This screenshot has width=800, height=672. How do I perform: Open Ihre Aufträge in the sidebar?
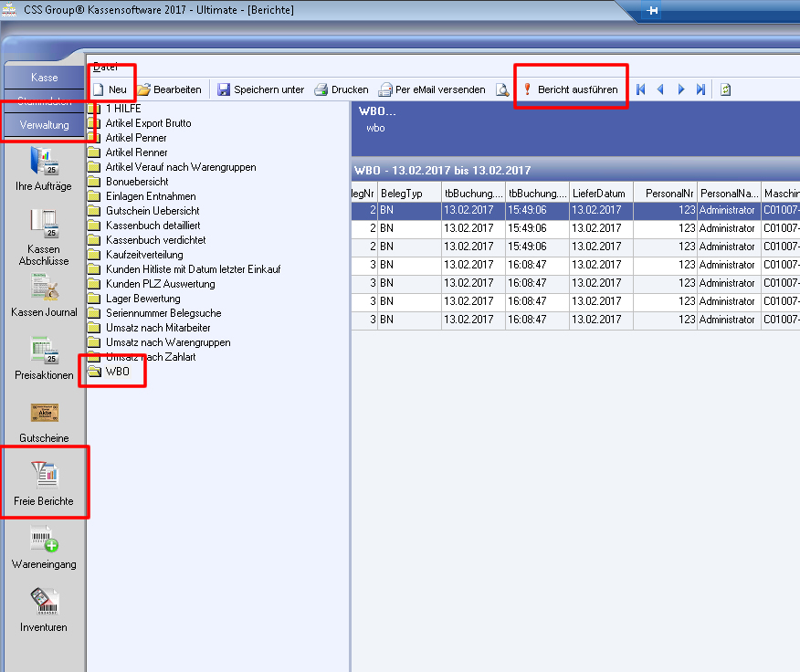pyautogui.click(x=44, y=168)
